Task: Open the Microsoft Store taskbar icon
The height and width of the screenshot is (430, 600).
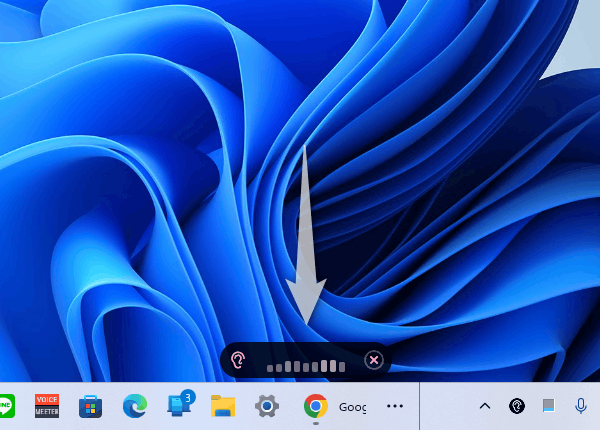Action: pos(91,406)
